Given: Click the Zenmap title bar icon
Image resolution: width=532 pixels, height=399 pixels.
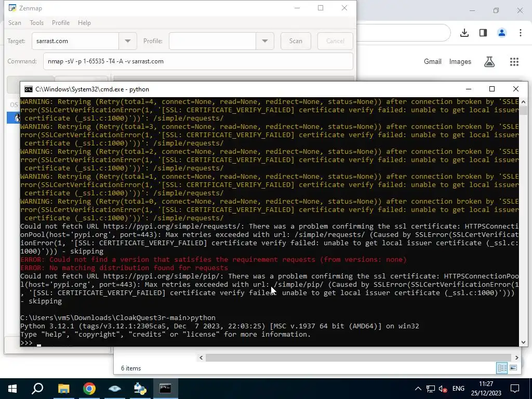Looking at the screenshot, I should coord(12,8).
